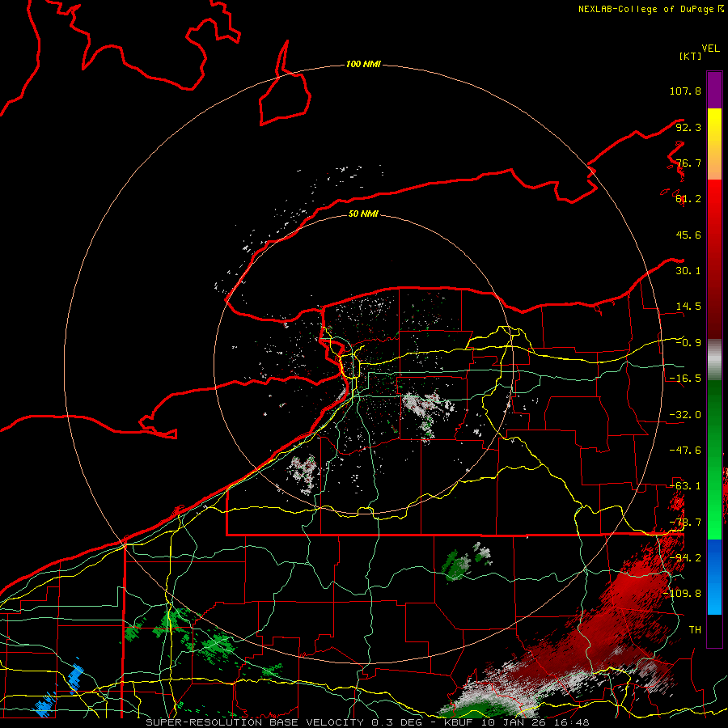Click the [KT] units label
The width and height of the screenshot is (728, 728).
coord(690,56)
